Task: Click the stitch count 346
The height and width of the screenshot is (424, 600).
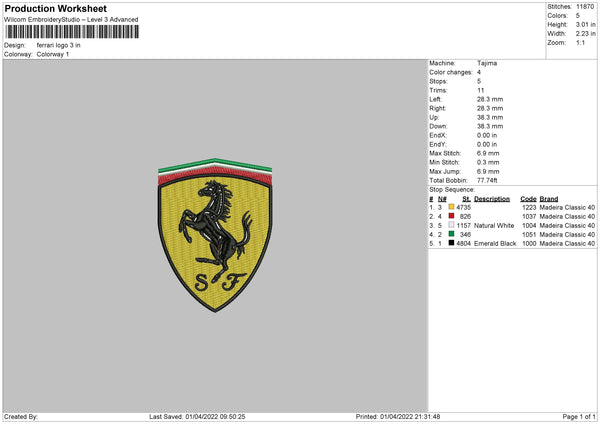Action: click(465, 234)
